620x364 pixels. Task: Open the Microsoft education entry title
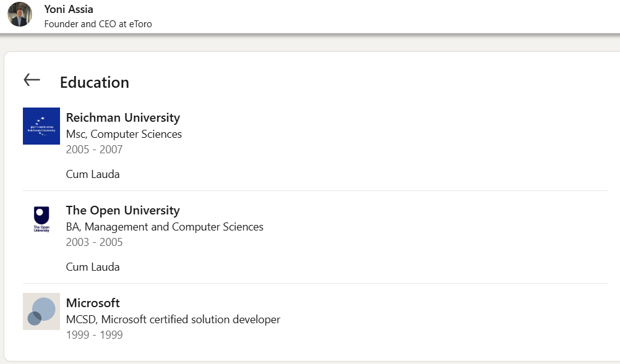[x=93, y=303]
